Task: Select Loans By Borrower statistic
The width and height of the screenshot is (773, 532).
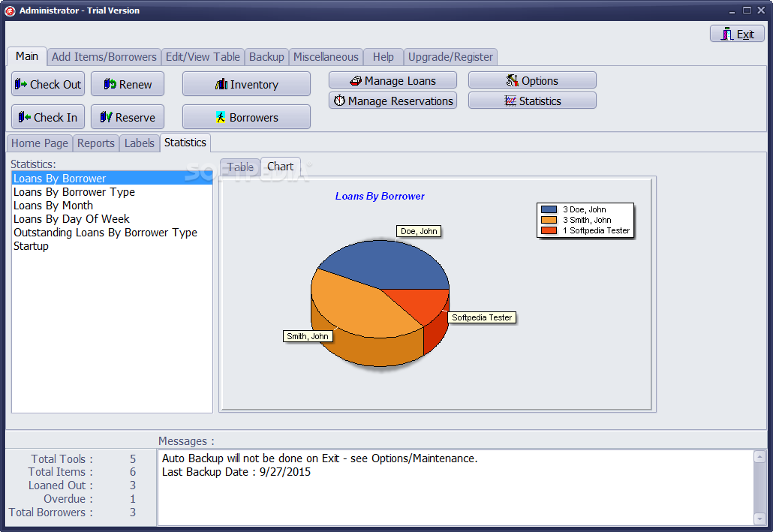Action: tap(112, 178)
